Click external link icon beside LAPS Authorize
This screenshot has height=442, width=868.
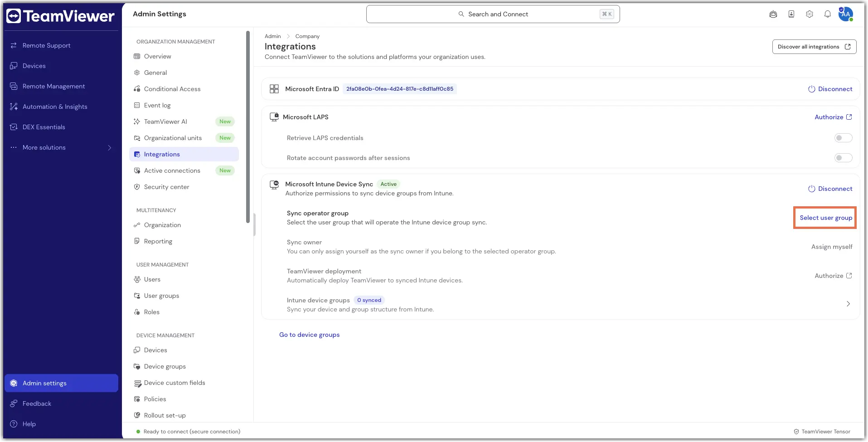(849, 117)
